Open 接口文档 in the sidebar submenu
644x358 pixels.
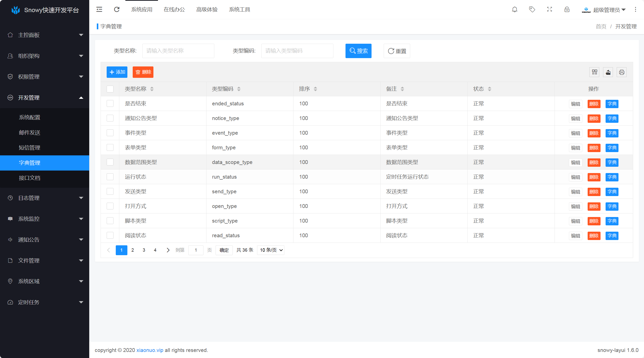pos(30,178)
